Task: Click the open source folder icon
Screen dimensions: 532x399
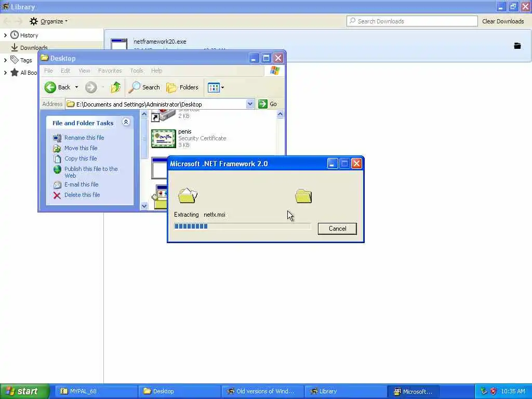Action: pos(188,195)
